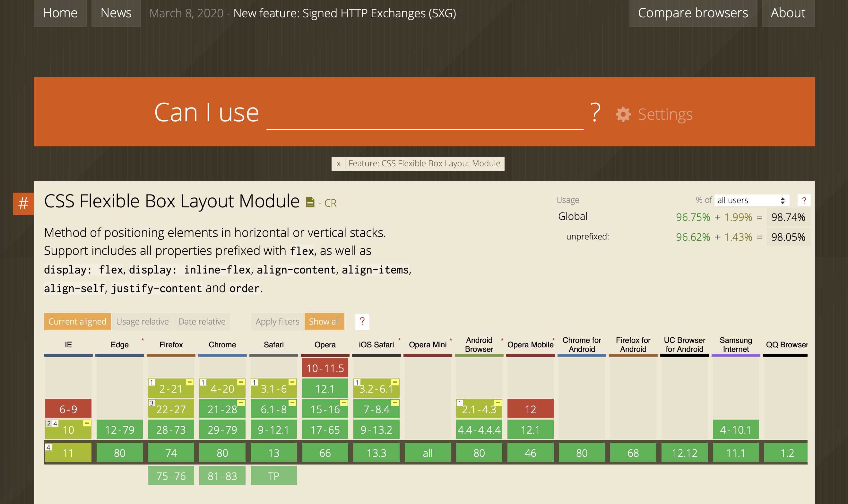Select the Samsung Internet 4-10.1 cell
848x504 pixels.
736,430
